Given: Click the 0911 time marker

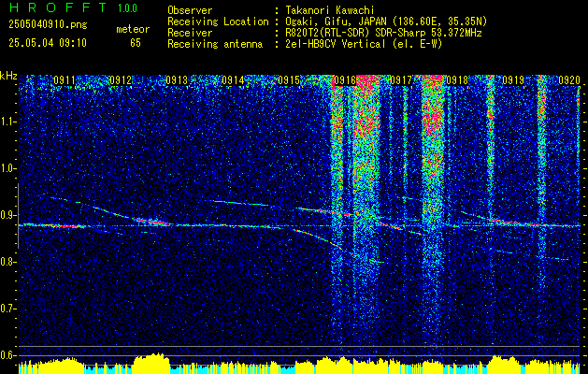Looking at the screenshot, I should coord(65,80).
